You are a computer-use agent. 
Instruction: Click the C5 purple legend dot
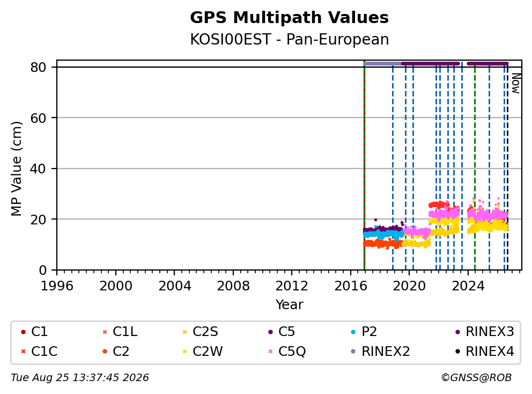point(270,332)
